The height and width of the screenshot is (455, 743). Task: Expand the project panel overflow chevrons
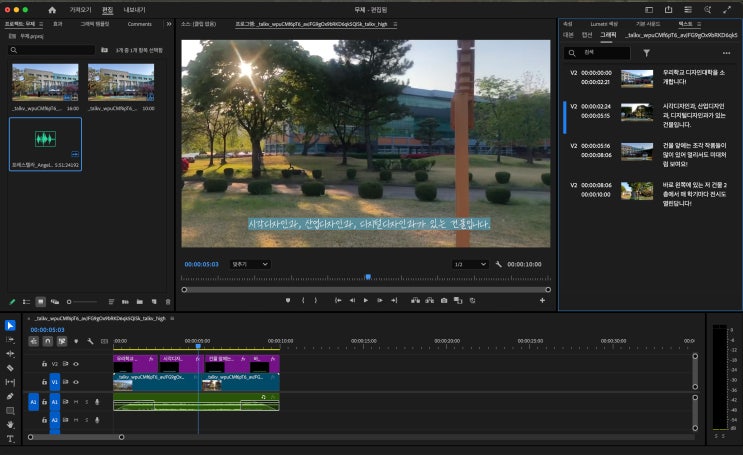169,23
